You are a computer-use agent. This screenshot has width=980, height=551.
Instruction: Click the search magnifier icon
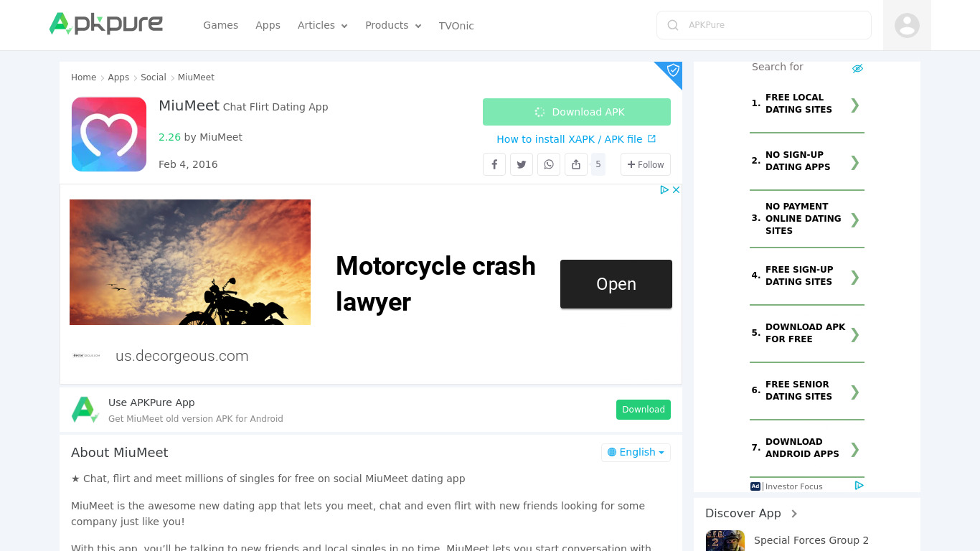point(673,25)
